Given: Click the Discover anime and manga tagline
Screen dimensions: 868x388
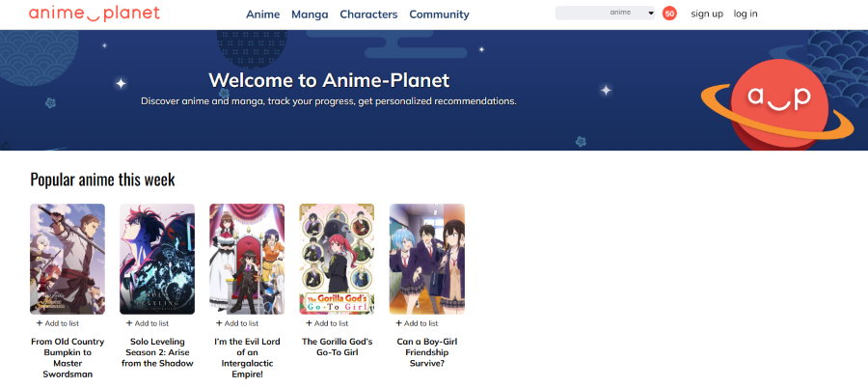Looking at the screenshot, I should point(329,101).
